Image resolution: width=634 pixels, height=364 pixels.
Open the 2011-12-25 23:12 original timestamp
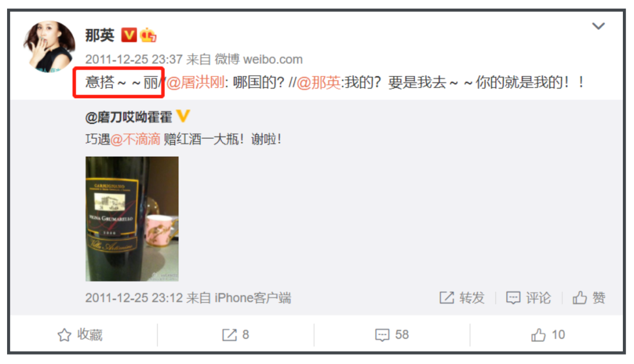click(134, 298)
